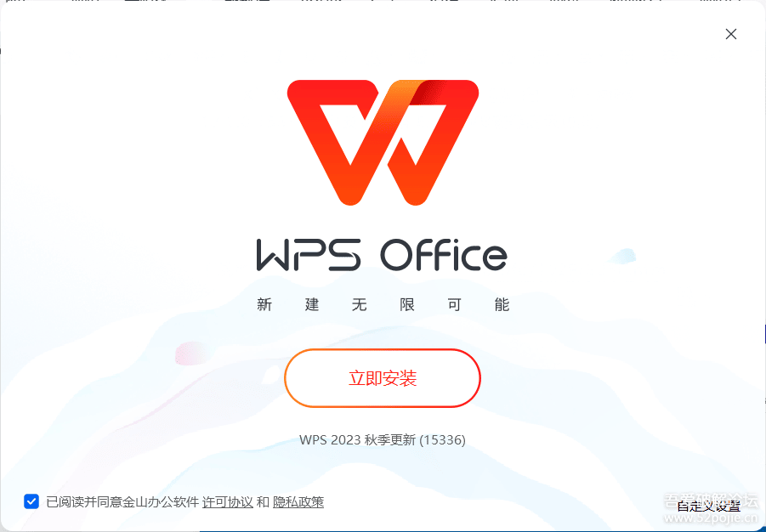
Task: Click the 无 character in the tagline
Action: coord(359,305)
